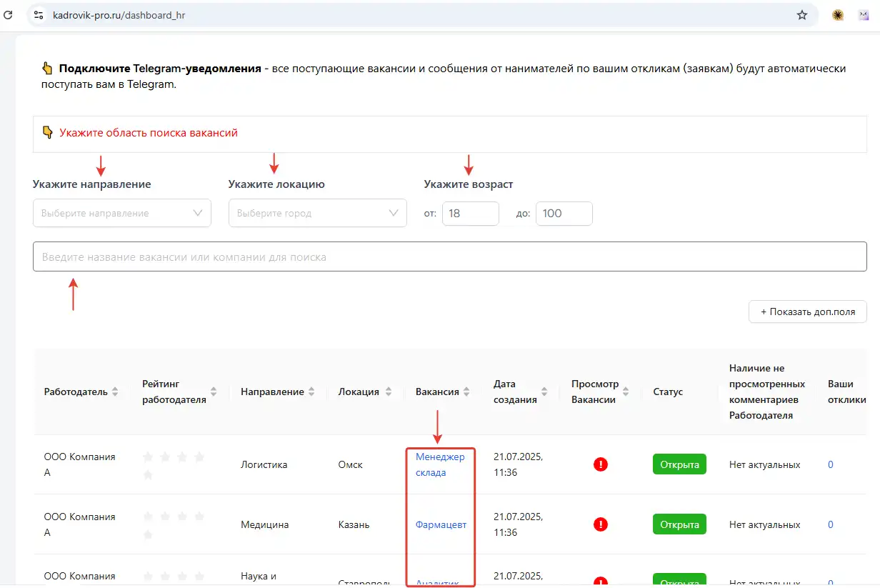Sort by Вакансия column sort icon
880x588 pixels.
point(466,392)
